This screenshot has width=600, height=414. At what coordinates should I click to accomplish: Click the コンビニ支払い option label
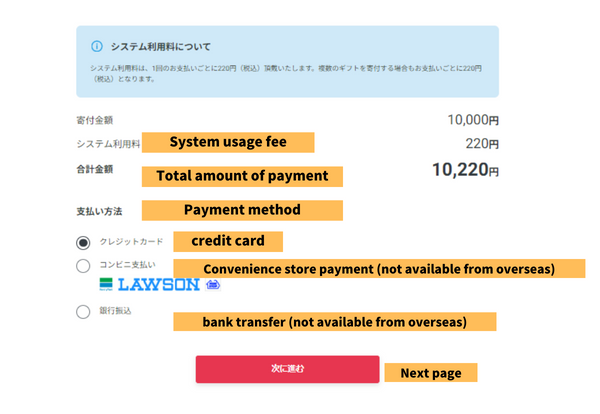127,265
